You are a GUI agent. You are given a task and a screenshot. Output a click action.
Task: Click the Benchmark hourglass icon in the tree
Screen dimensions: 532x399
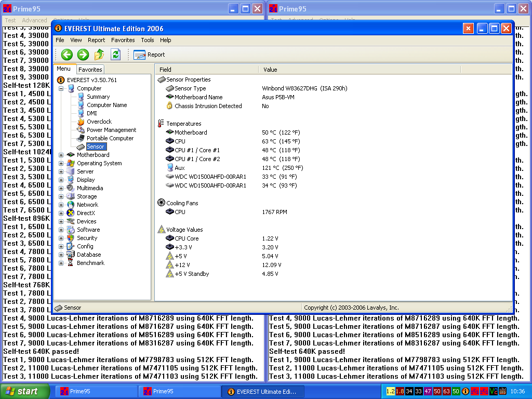pos(71,263)
